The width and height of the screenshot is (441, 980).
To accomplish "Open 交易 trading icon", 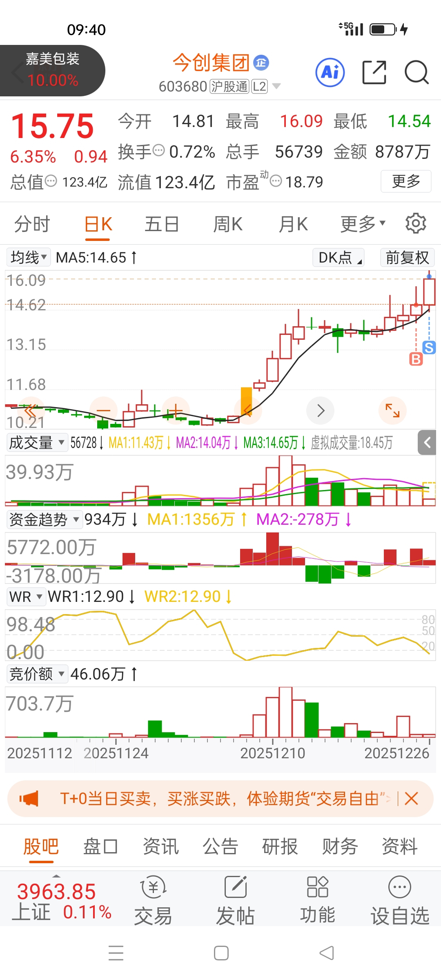I will (x=153, y=900).
